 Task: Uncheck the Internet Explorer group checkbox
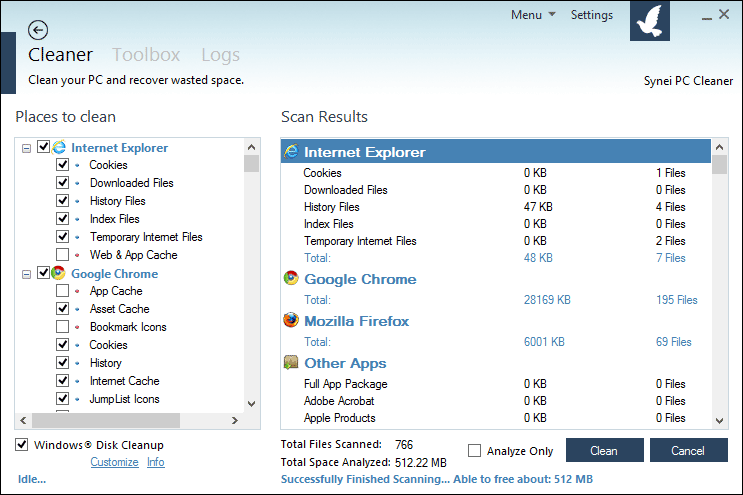[44, 147]
